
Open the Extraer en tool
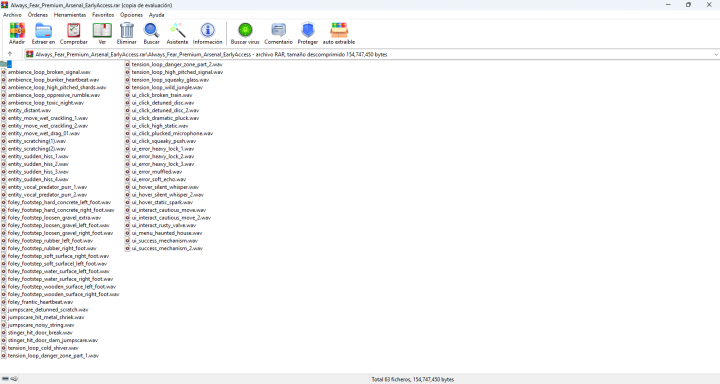coord(43,34)
